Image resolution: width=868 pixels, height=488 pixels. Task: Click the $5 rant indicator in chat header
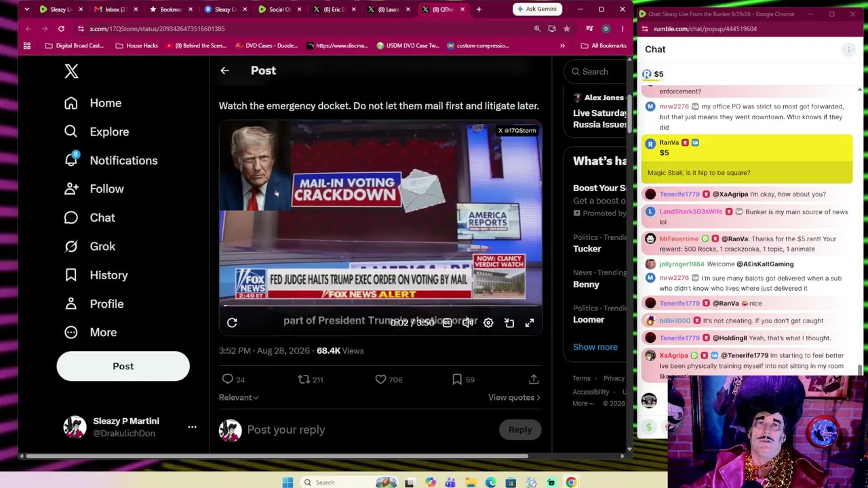(653, 74)
